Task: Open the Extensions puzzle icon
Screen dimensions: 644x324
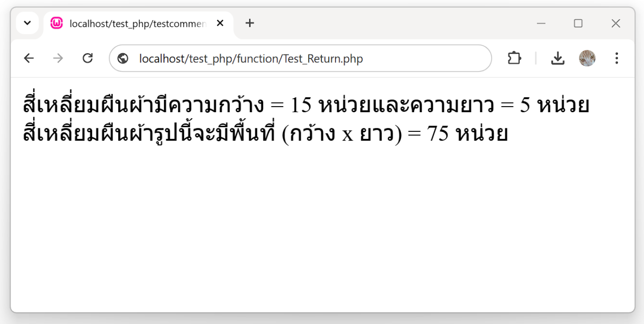Action: 514,58
